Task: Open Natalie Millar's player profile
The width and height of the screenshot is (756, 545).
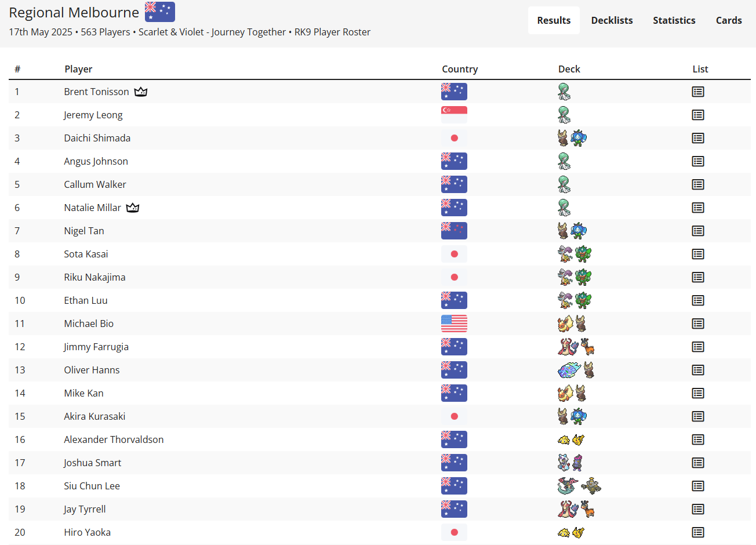Action: point(92,208)
